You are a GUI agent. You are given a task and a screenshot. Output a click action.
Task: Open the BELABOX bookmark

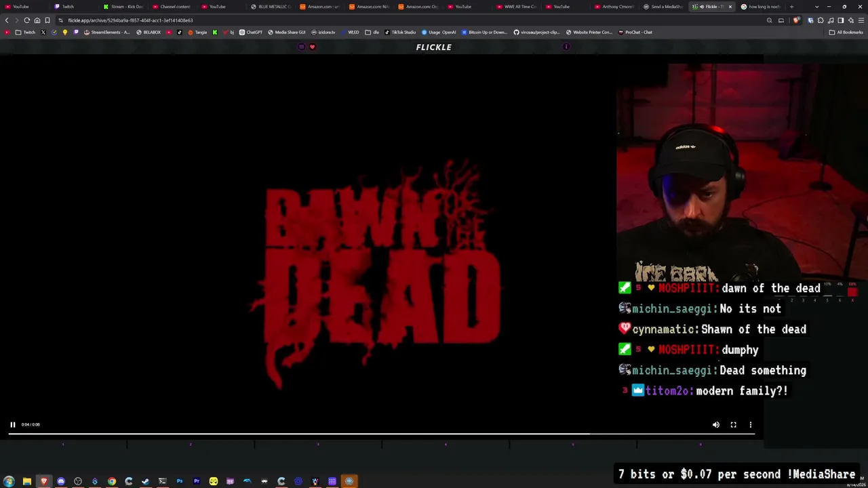click(149, 32)
